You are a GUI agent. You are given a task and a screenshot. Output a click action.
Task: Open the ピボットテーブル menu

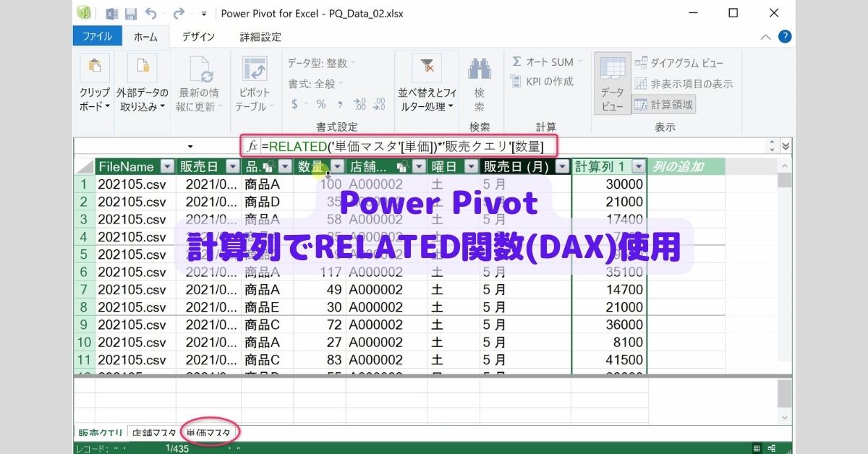coord(254,83)
